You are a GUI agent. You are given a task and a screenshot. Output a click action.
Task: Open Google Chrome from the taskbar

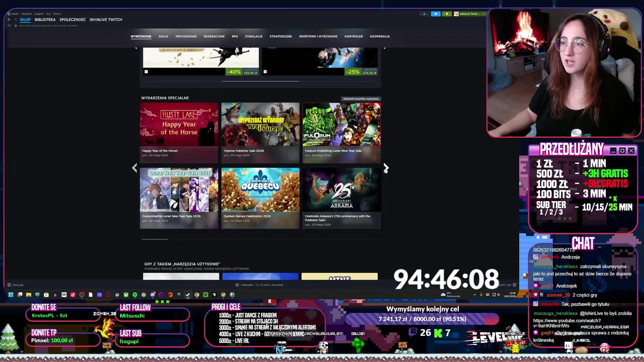[x=197, y=295]
